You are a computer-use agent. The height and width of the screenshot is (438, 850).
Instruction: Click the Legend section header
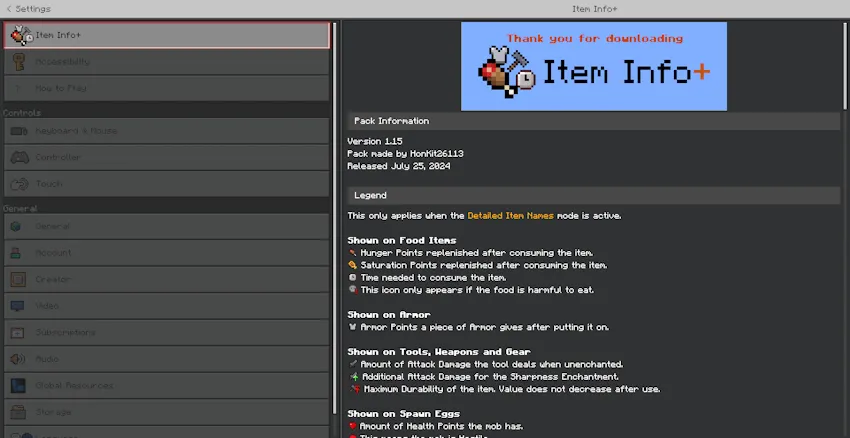594,195
